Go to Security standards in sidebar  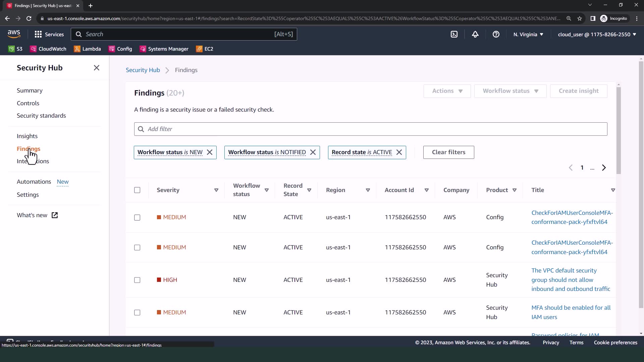pyautogui.click(x=41, y=116)
